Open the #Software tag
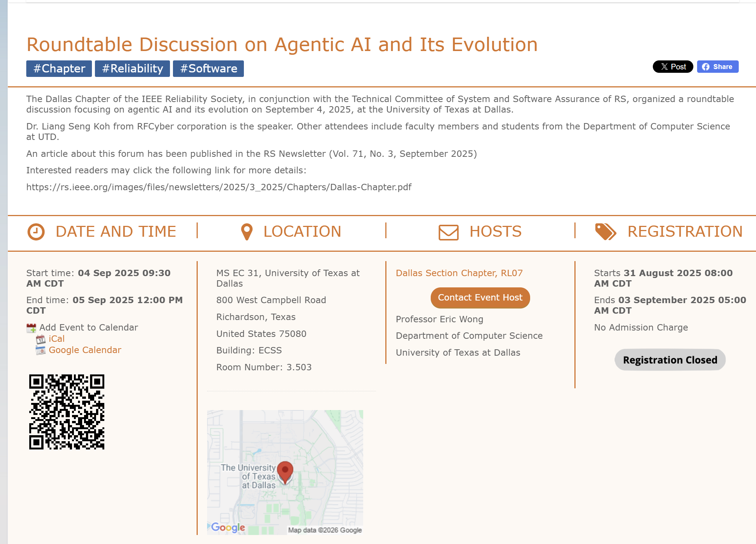Image resolution: width=756 pixels, height=544 pixels. [208, 69]
